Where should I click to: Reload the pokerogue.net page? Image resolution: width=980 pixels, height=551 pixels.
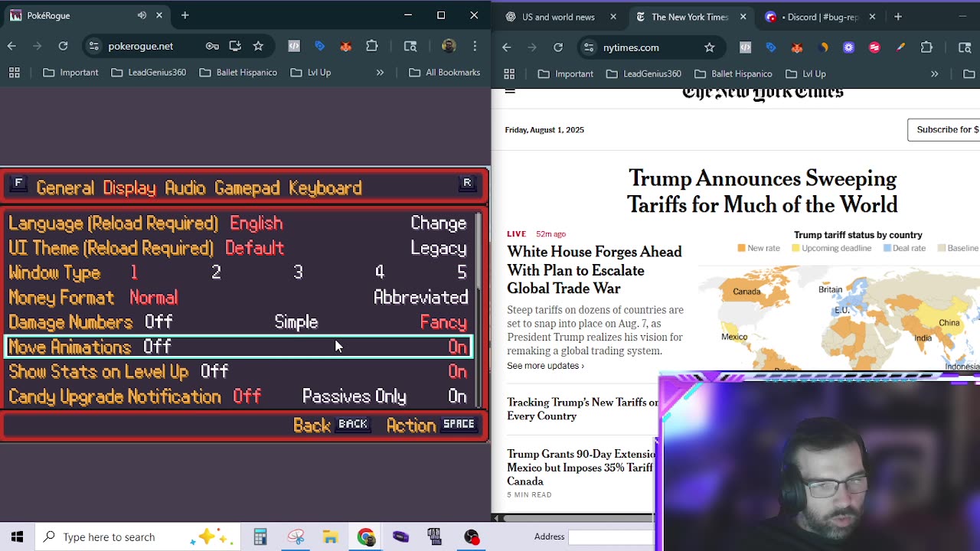63,46
